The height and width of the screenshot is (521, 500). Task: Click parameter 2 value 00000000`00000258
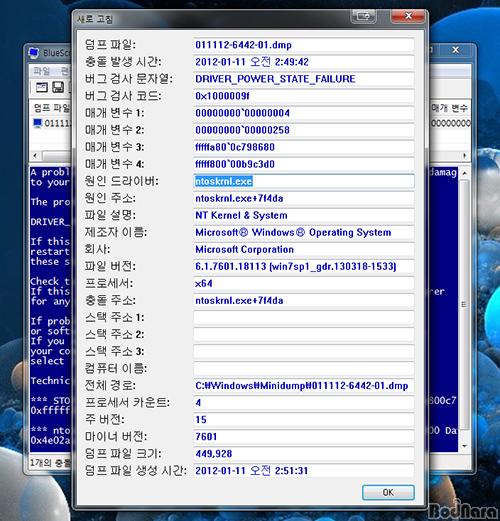point(304,130)
